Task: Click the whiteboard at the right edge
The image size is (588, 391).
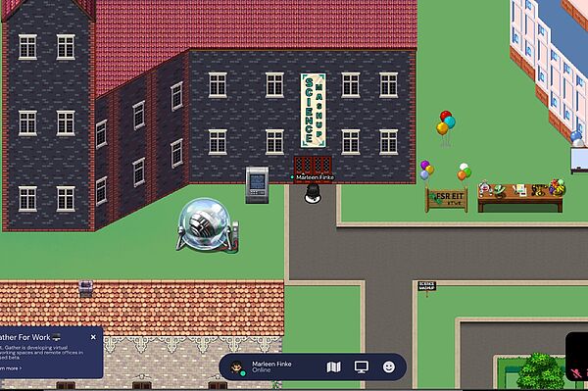Action: [579, 160]
